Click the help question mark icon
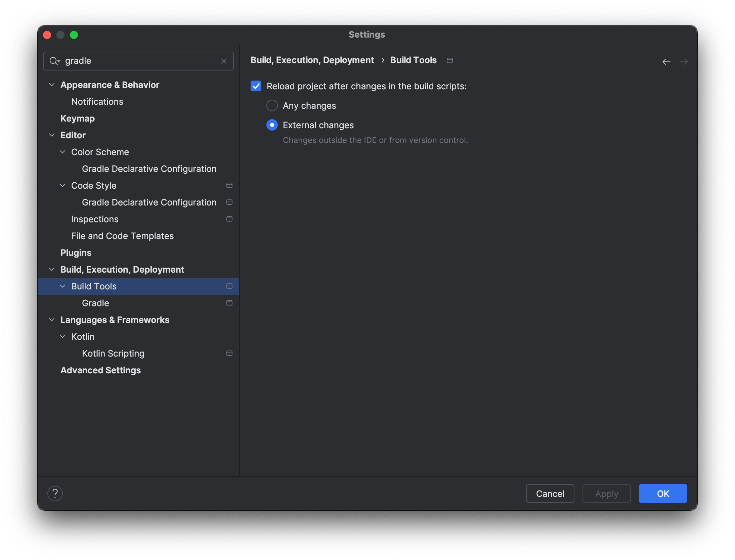 click(55, 493)
